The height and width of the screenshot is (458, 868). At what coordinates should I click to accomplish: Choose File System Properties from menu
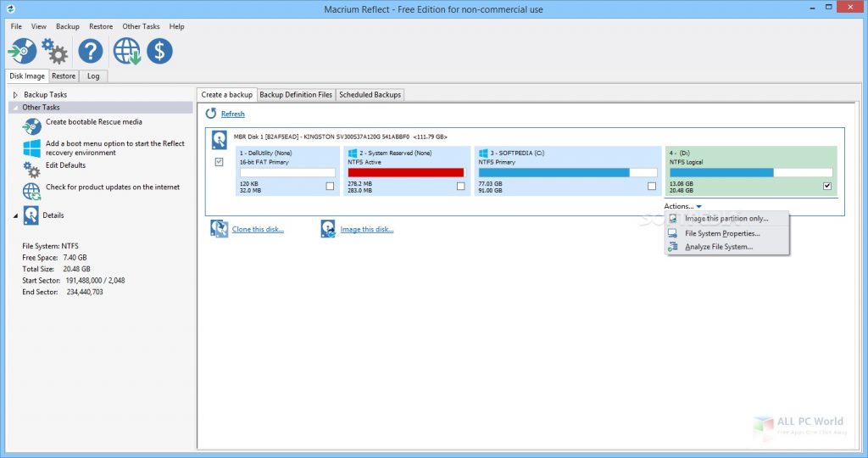(x=726, y=234)
